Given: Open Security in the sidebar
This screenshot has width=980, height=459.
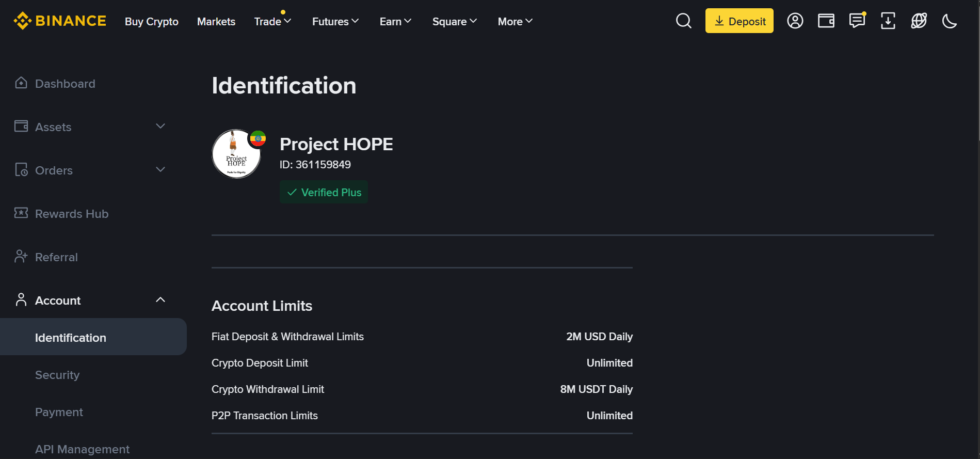Looking at the screenshot, I should (x=57, y=375).
